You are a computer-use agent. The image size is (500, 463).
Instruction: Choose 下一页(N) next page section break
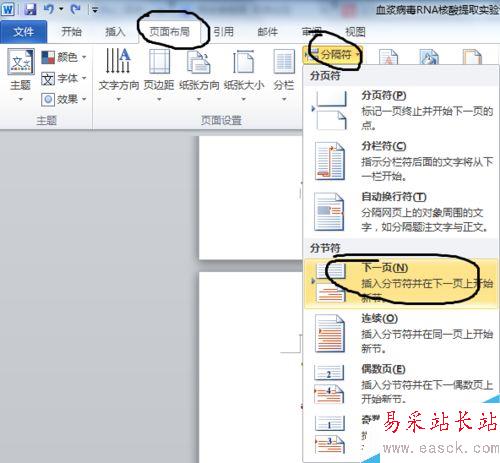click(401, 283)
